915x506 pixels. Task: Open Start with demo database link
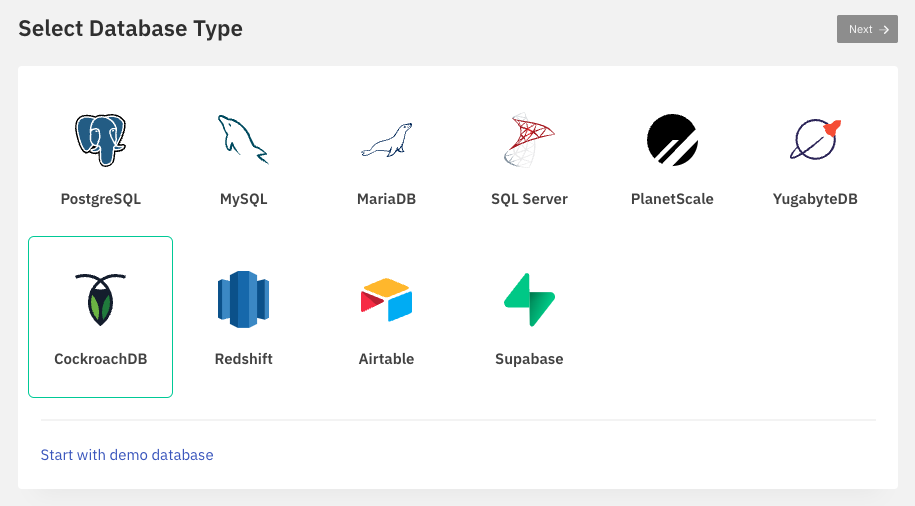[x=127, y=455]
